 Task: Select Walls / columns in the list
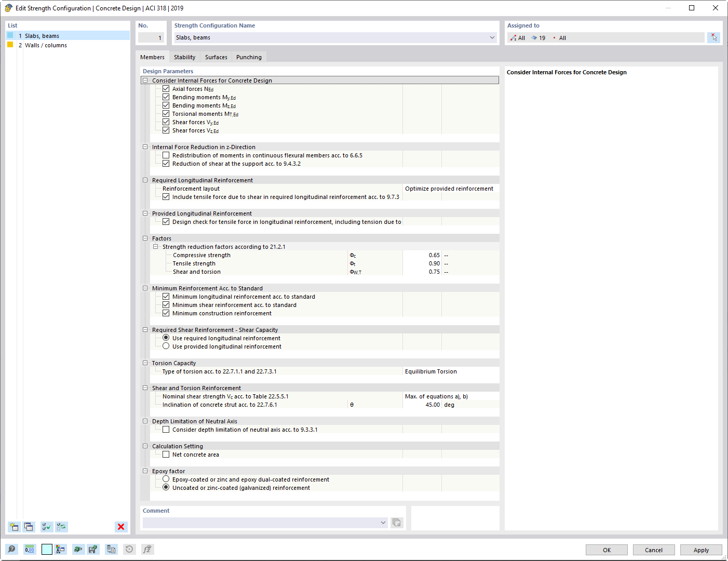pos(45,45)
